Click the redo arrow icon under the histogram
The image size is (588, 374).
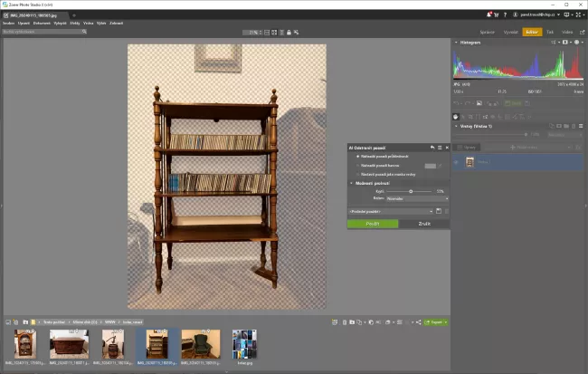click(468, 103)
